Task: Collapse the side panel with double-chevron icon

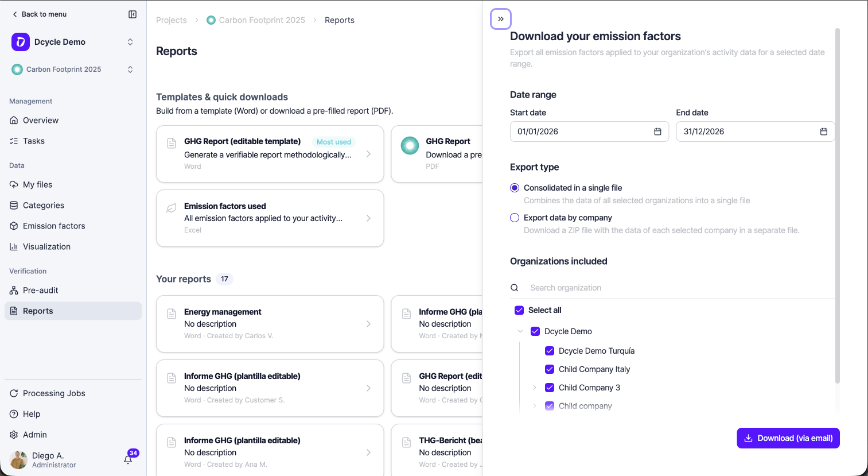Action: pyautogui.click(x=501, y=19)
